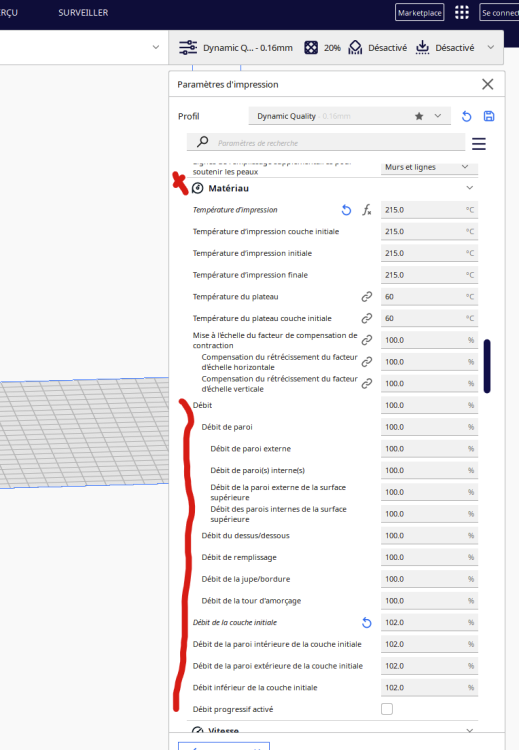This screenshot has height=750, width=519.
Task: Click the infill 20% icon
Action: pos(311,47)
